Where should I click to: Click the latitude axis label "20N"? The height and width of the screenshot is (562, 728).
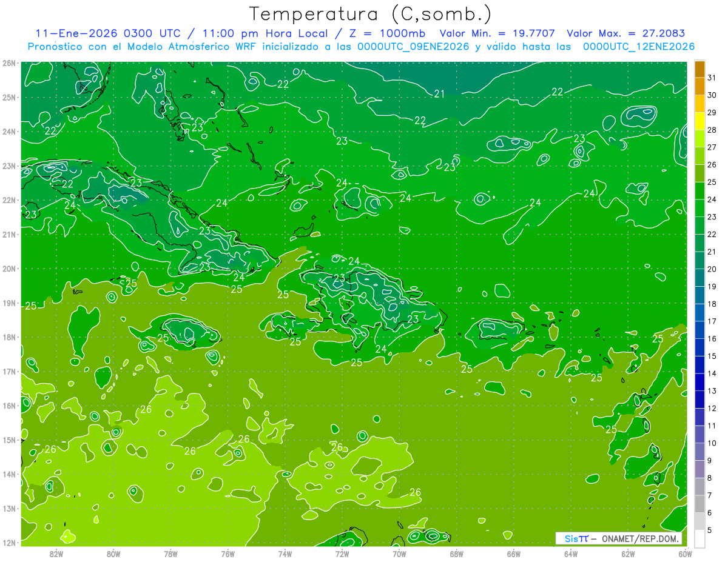pos(8,269)
